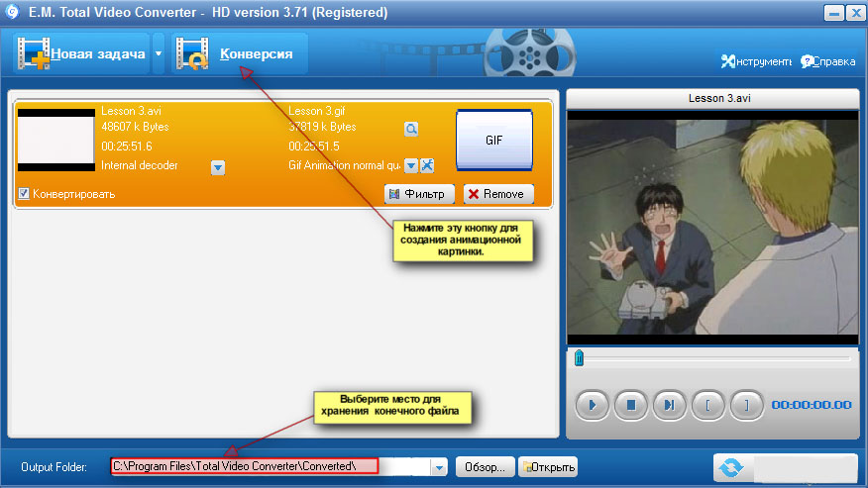
Task: Click the preview seek slider handle
Action: click(579, 358)
